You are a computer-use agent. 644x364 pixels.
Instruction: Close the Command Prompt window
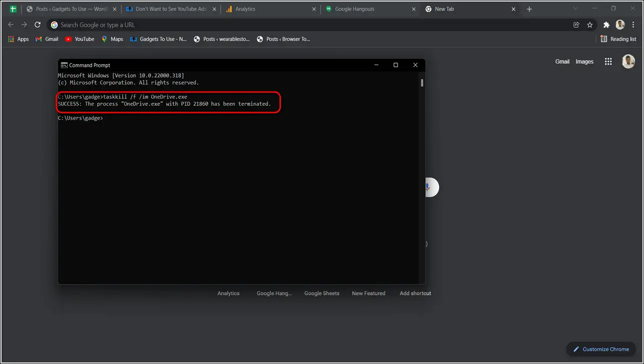tap(415, 65)
